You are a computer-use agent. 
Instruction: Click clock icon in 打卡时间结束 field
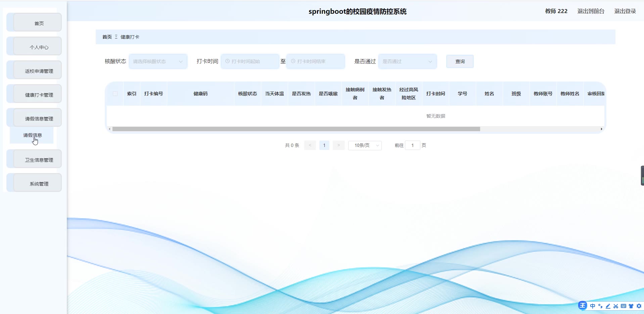[x=293, y=61]
